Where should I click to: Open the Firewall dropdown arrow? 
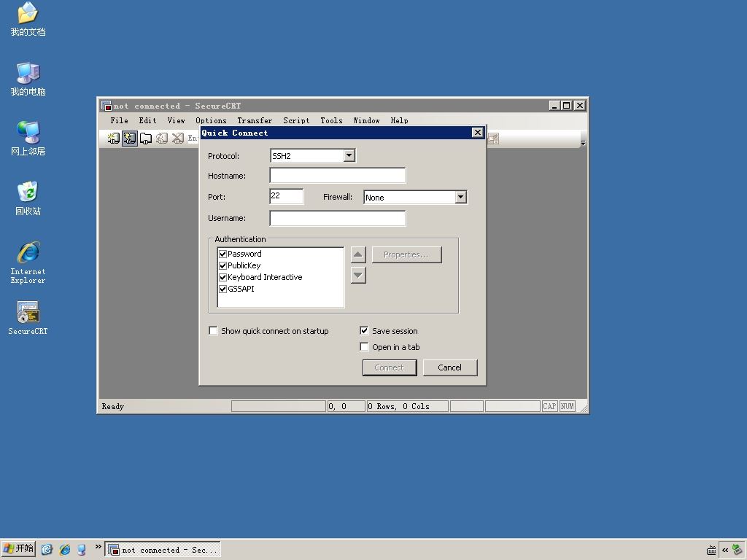pos(461,197)
